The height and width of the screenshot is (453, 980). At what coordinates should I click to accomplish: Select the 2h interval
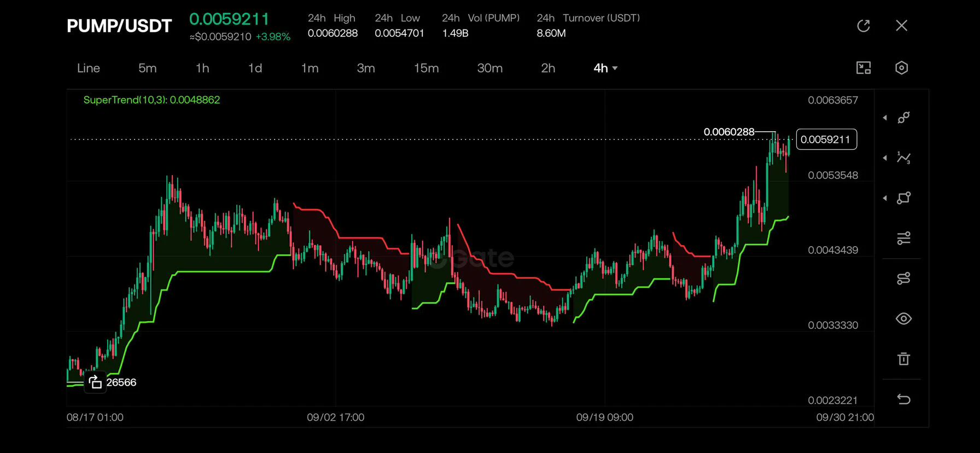[548, 68]
